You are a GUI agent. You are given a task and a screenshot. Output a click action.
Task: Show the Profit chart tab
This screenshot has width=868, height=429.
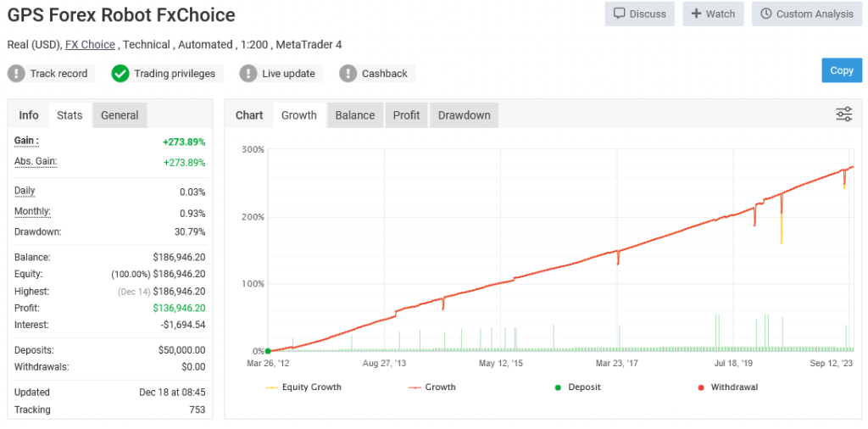(406, 115)
